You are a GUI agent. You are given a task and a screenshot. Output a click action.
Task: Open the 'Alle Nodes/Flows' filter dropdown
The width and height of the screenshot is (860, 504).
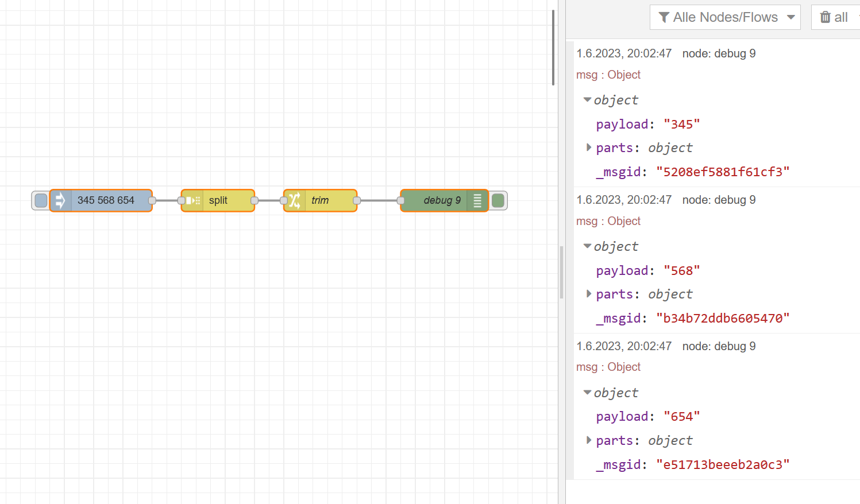[725, 17]
